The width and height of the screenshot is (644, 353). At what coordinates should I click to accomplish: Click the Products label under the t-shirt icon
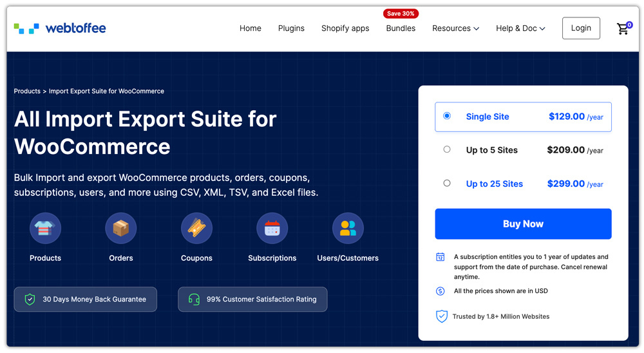tap(45, 258)
